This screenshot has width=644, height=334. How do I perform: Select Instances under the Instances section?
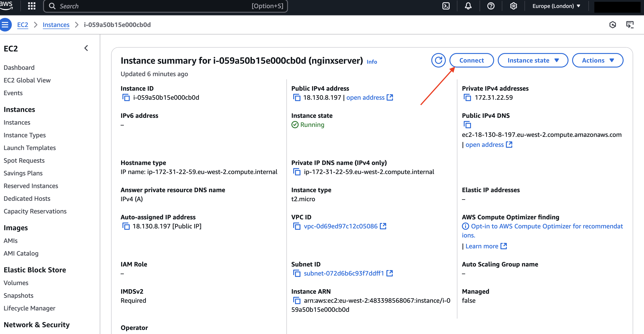[17, 123]
